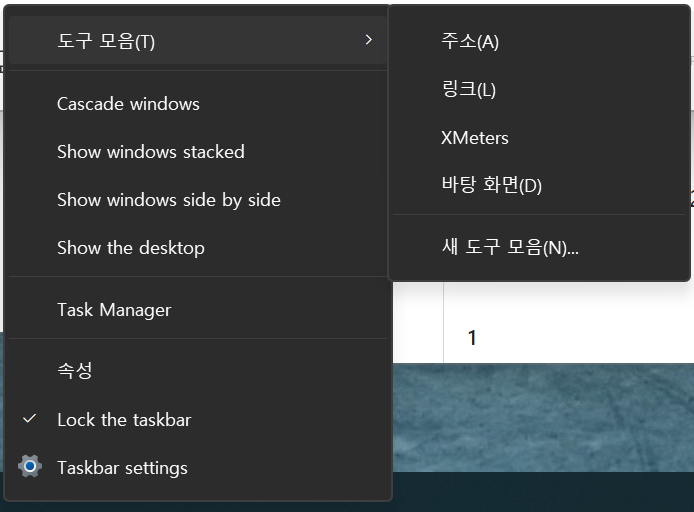
Task: Click the gear icon for Taskbar settings
Action: 30,466
